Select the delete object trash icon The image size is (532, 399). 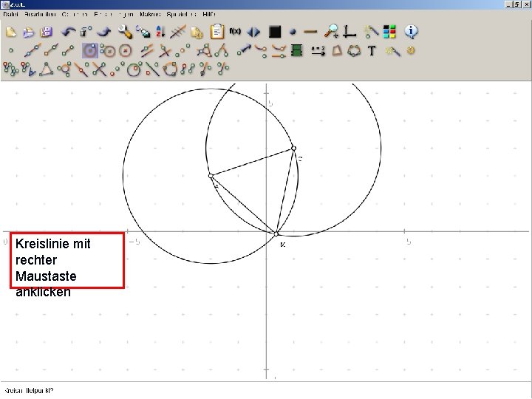[x=86, y=32]
